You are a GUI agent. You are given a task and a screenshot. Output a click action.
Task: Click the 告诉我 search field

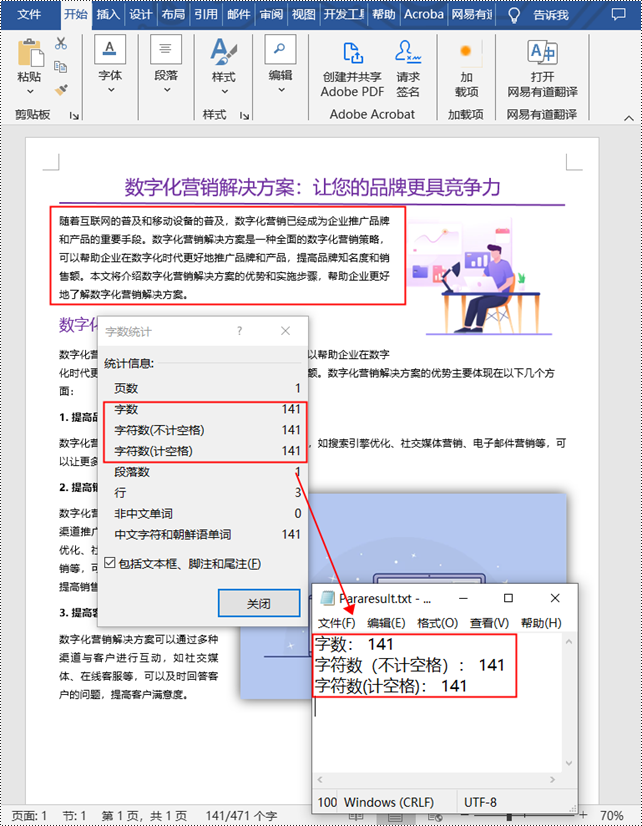pyautogui.click(x=551, y=15)
